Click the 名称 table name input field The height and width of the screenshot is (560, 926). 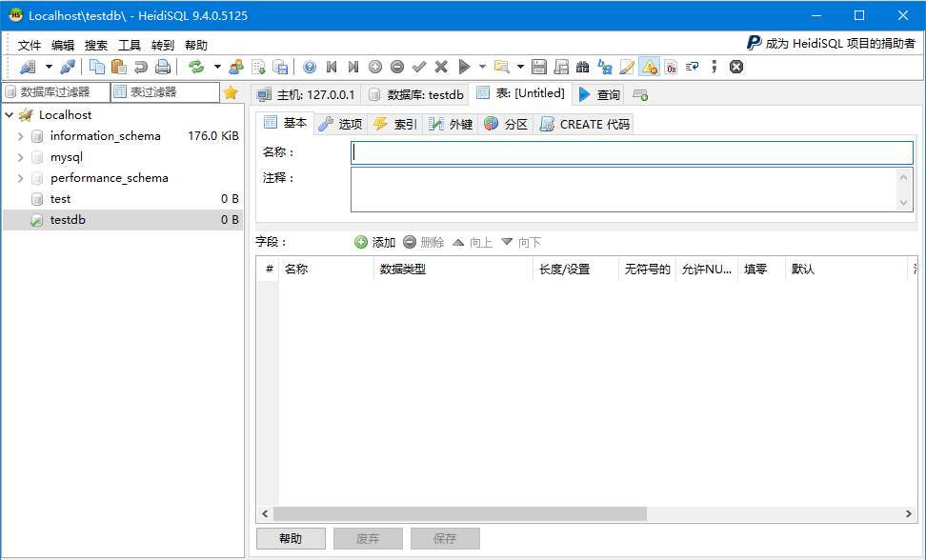click(x=632, y=152)
